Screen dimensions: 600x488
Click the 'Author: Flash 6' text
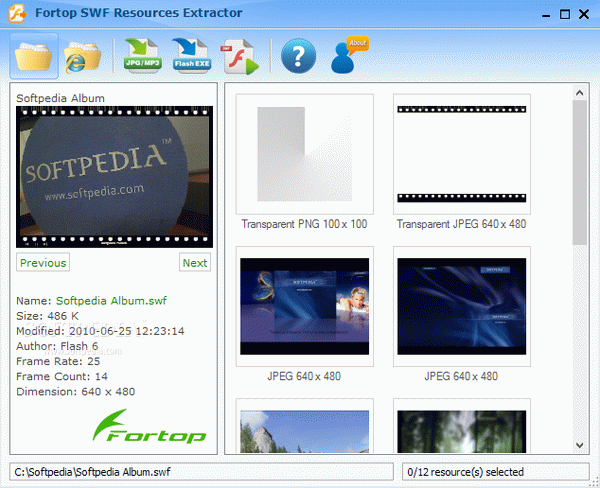point(57,346)
